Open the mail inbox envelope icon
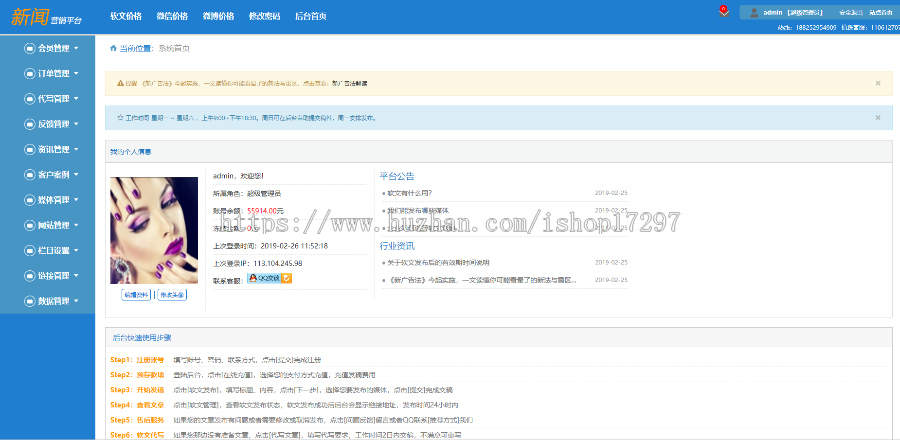Screen dimensions: 900x440 (x=724, y=13)
